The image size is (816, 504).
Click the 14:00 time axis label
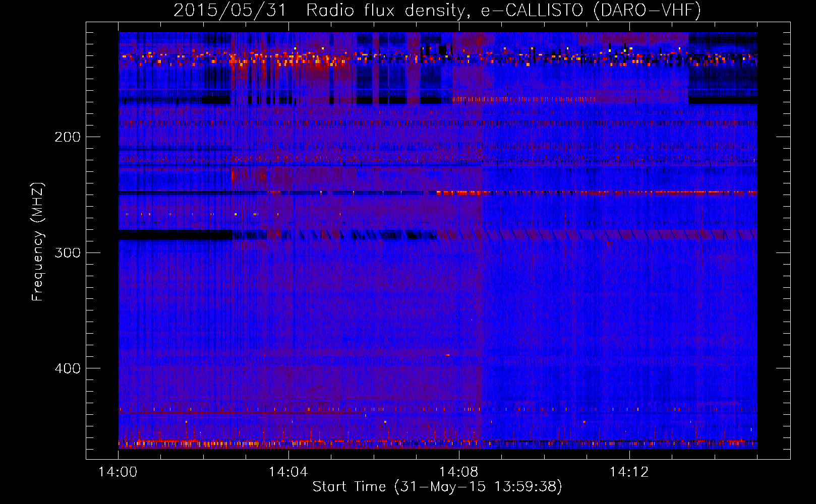pos(118,472)
